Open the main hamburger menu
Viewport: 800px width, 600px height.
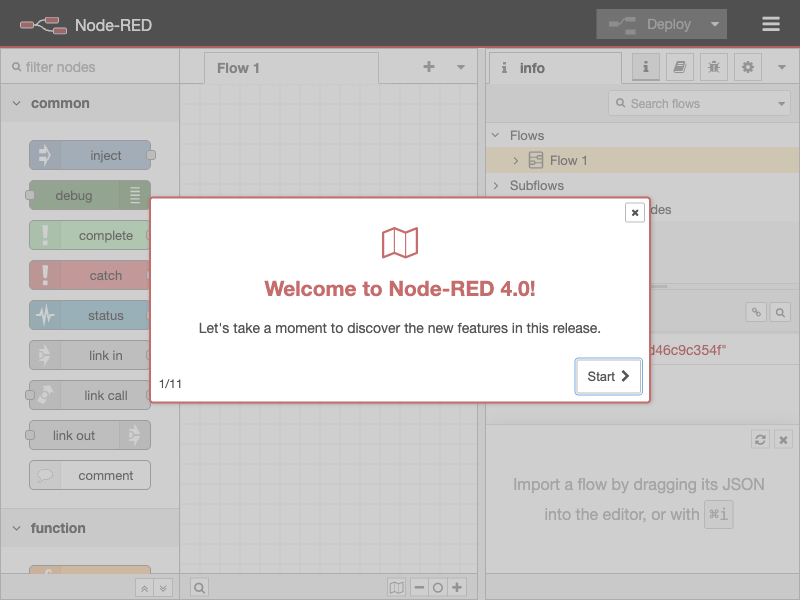coord(770,24)
